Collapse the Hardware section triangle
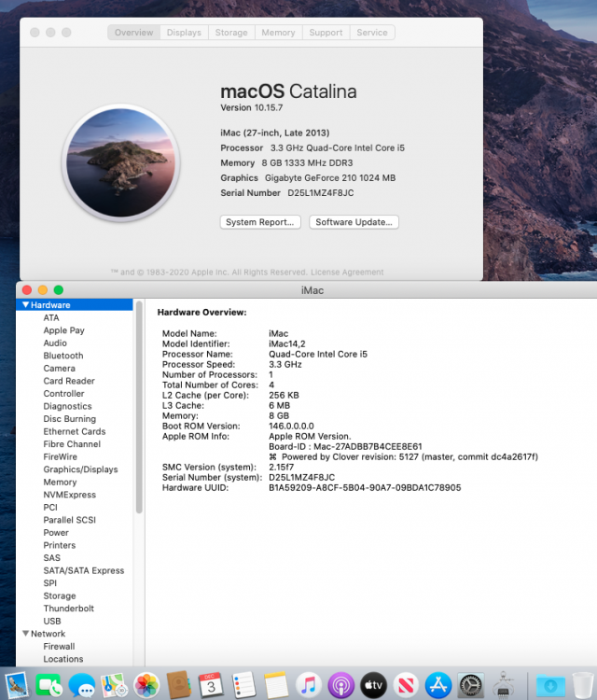597x700 pixels. pos(26,305)
